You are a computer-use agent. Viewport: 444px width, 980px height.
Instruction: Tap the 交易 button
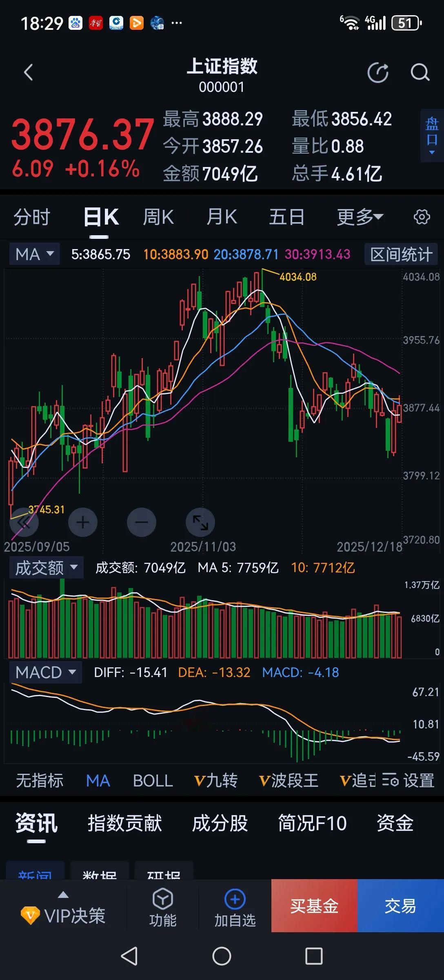tap(401, 906)
